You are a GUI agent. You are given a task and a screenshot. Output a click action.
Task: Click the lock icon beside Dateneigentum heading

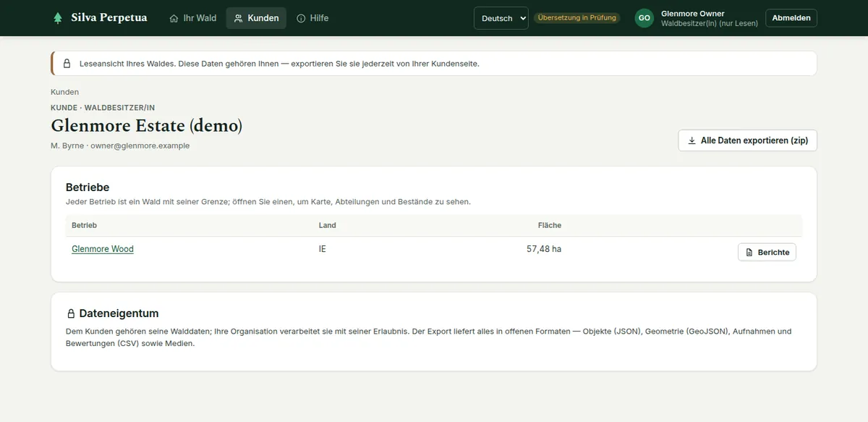71,313
